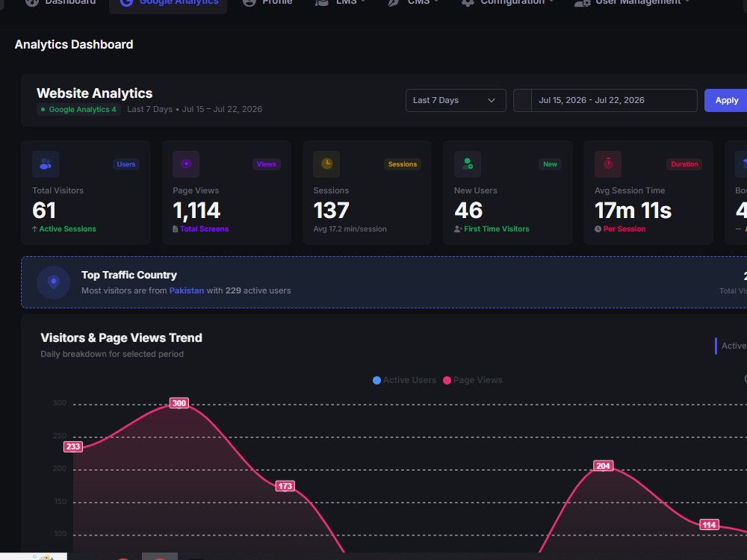
Task: Click the 173 data point label
Action: (285, 486)
